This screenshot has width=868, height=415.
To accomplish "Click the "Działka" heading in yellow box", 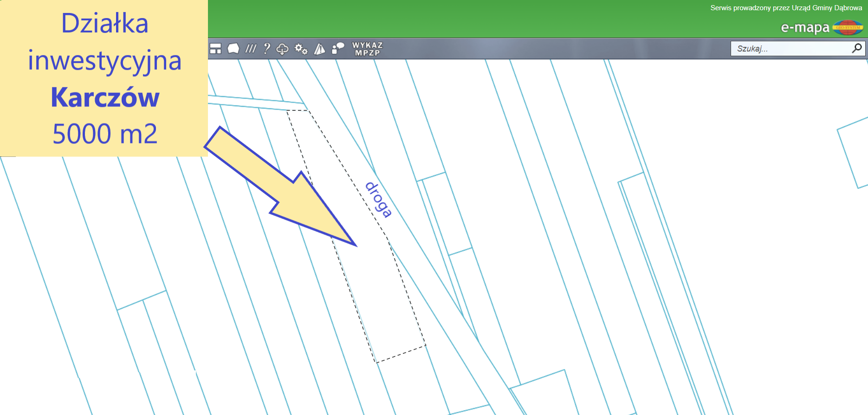I will click(x=105, y=23).
